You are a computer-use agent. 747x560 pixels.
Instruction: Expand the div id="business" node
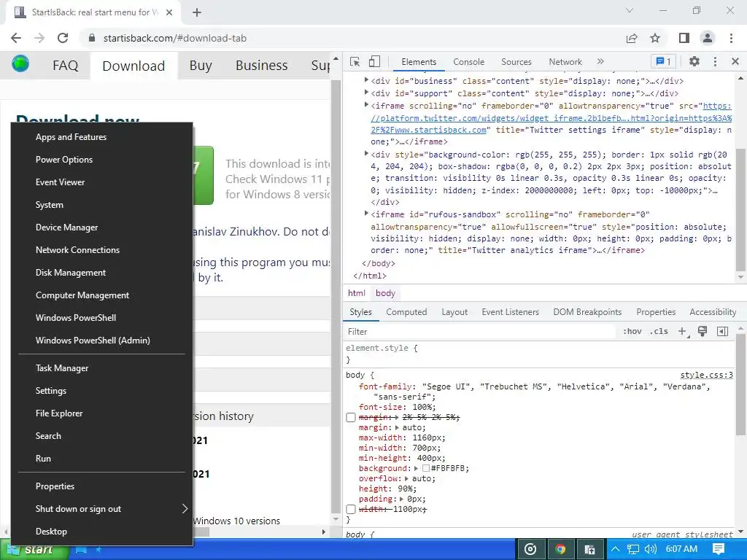pyautogui.click(x=366, y=80)
